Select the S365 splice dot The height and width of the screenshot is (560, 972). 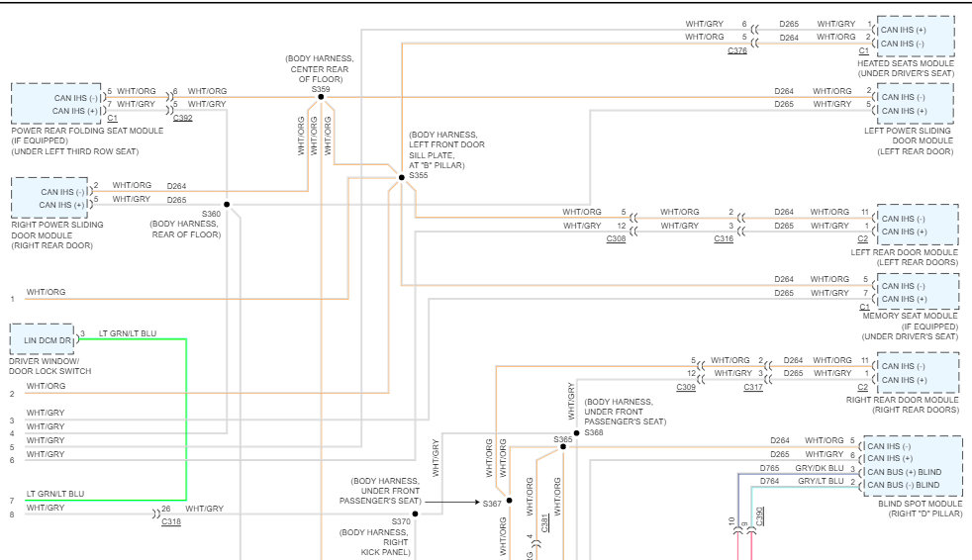[x=562, y=446]
